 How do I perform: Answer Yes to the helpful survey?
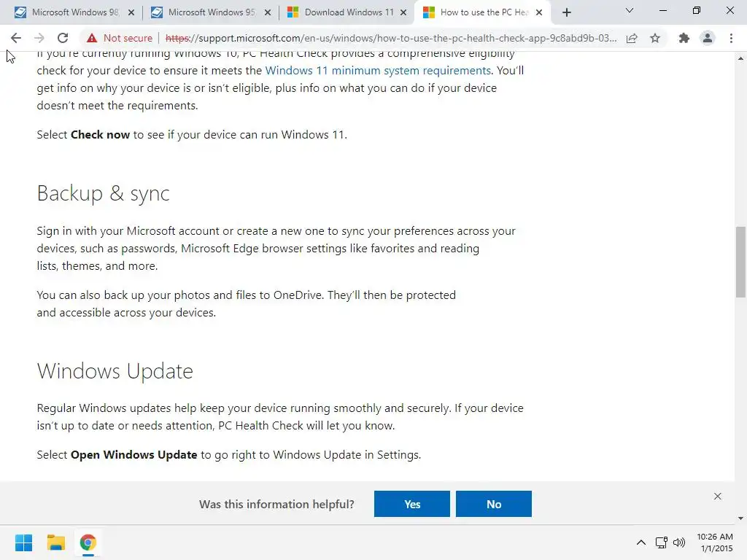coord(412,504)
